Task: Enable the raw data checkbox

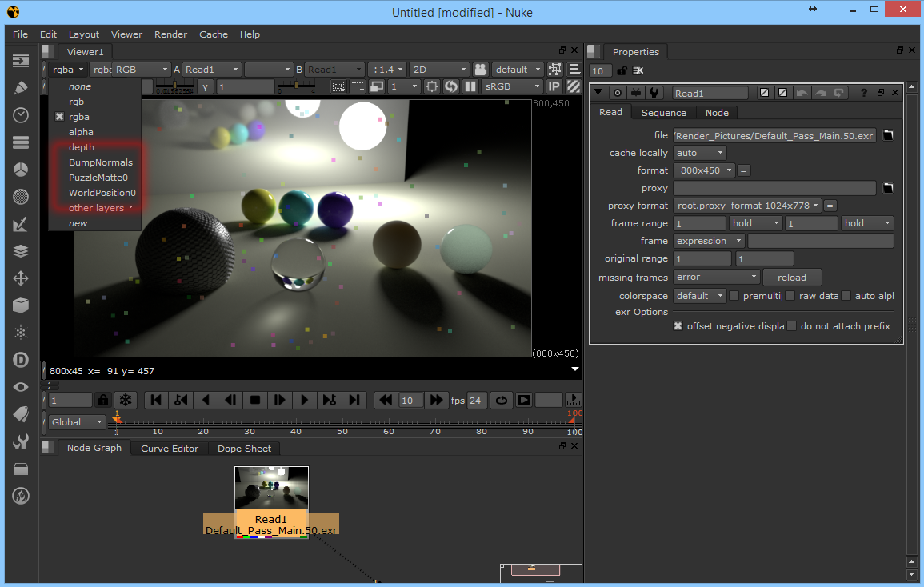Action: 790,296
